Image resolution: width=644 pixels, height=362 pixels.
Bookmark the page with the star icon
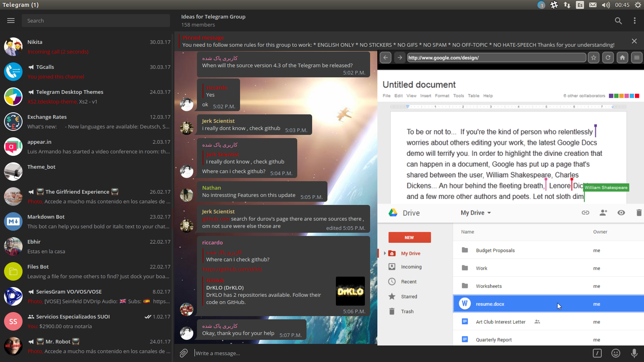click(594, 58)
